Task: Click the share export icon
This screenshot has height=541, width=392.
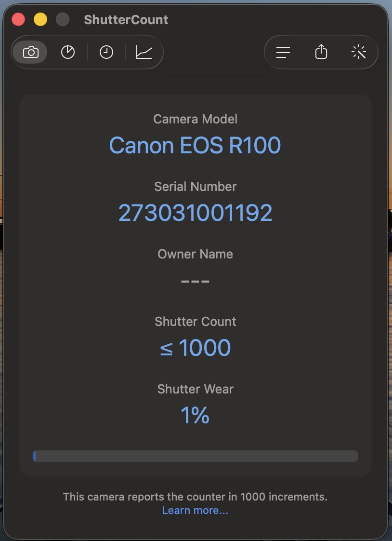Action: (321, 52)
